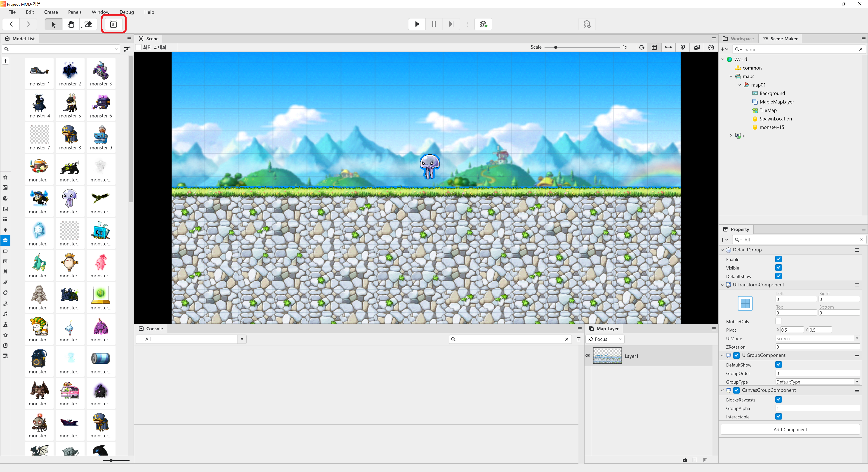Toggle the Interactable checkbox
This screenshot has height=472, width=868.
pos(778,416)
